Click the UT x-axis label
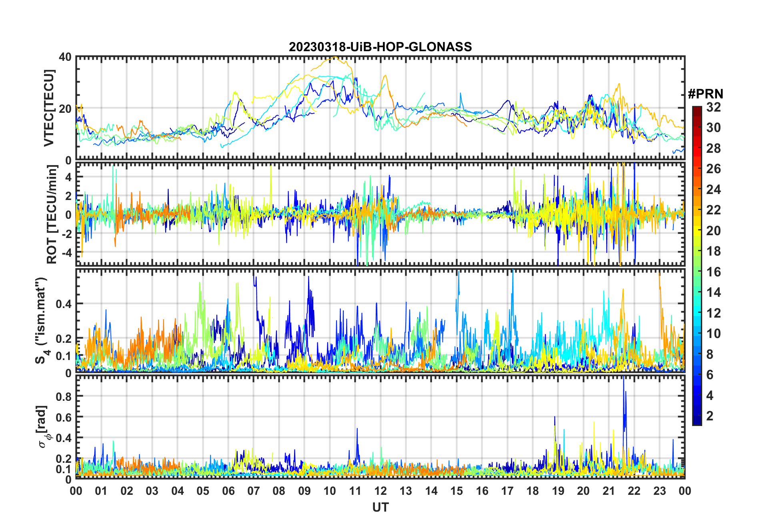The image size is (761, 532). coord(380,507)
